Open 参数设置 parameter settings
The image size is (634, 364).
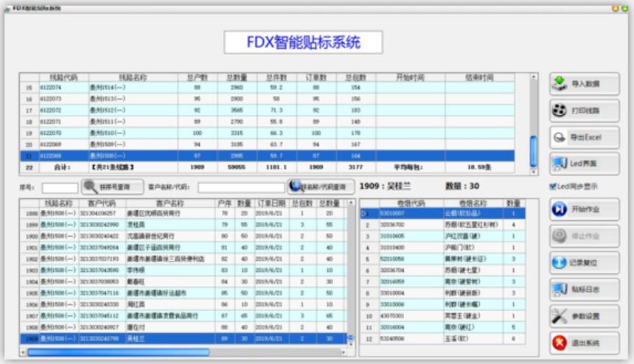tap(585, 316)
